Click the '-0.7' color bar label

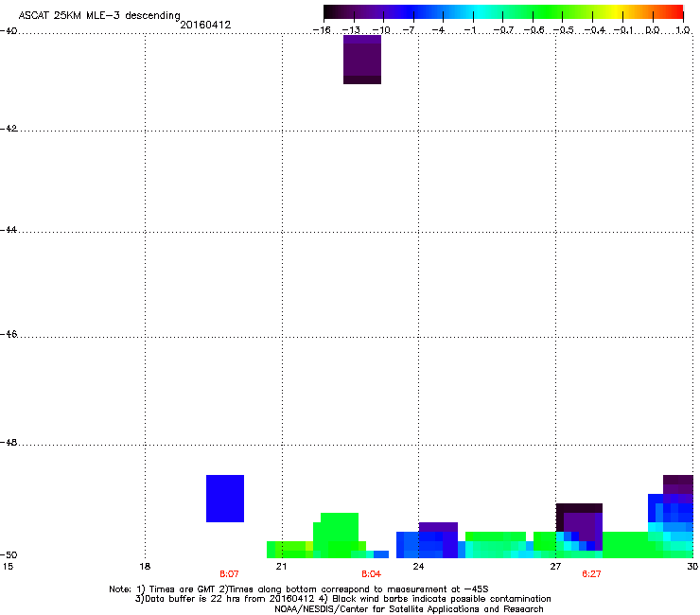(x=503, y=30)
